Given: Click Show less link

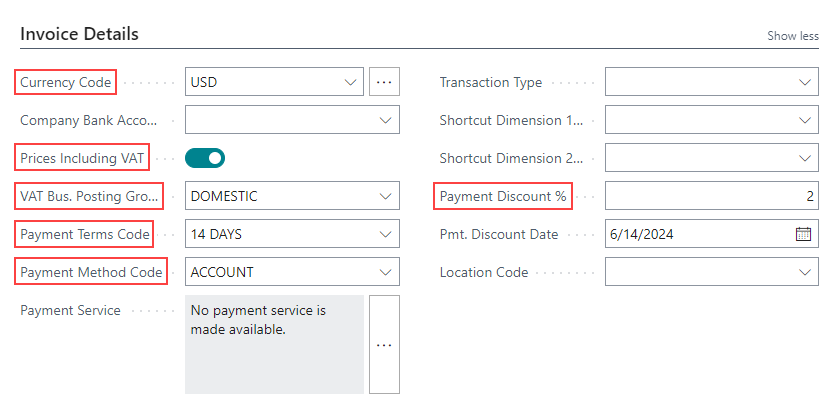Looking at the screenshot, I should (792, 36).
